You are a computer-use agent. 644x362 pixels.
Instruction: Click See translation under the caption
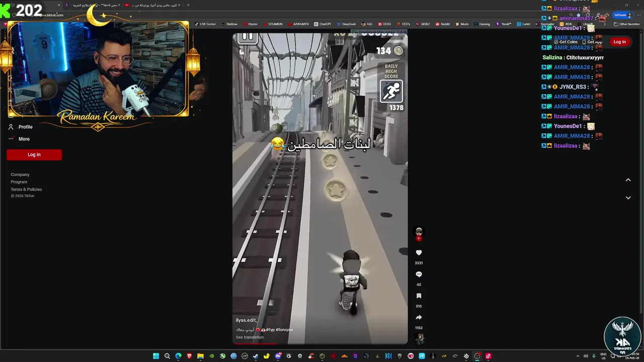[250, 337]
